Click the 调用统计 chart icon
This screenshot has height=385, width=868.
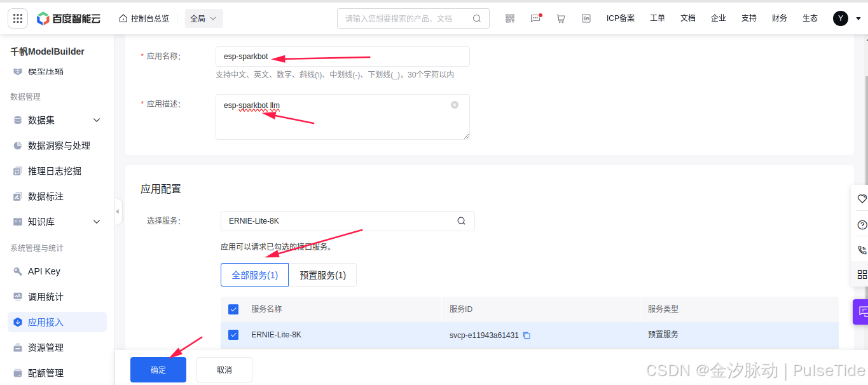pyautogui.click(x=18, y=297)
